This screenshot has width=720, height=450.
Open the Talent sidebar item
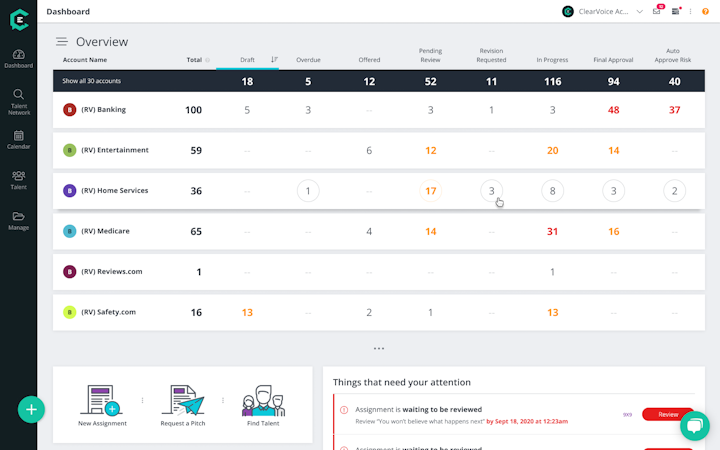coord(18,180)
